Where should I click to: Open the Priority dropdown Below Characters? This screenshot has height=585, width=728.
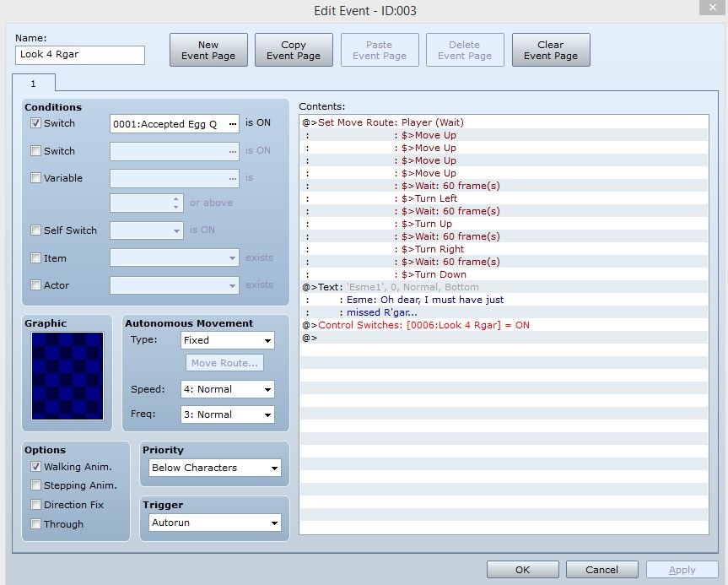(215, 468)
